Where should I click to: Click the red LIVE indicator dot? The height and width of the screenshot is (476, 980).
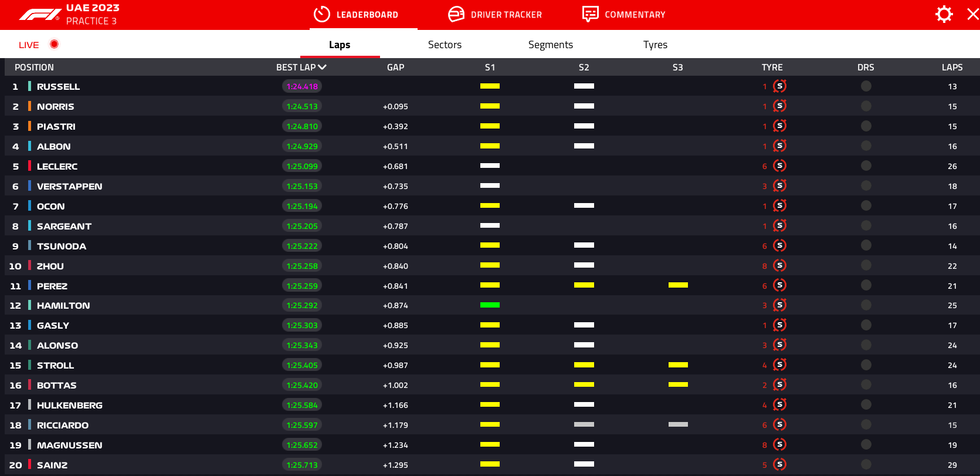click(x=54, y=44)
